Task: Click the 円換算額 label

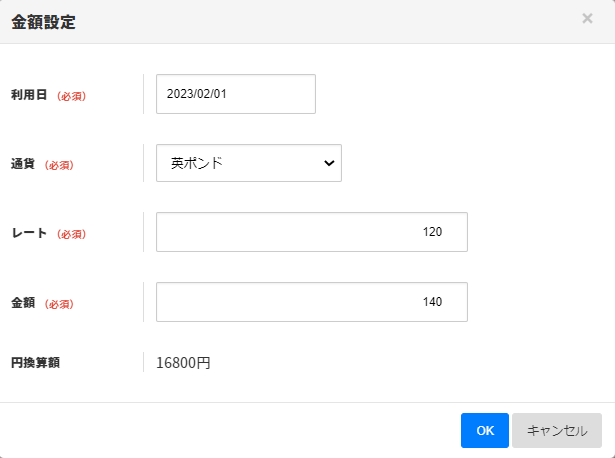Action: click(35, 362)
